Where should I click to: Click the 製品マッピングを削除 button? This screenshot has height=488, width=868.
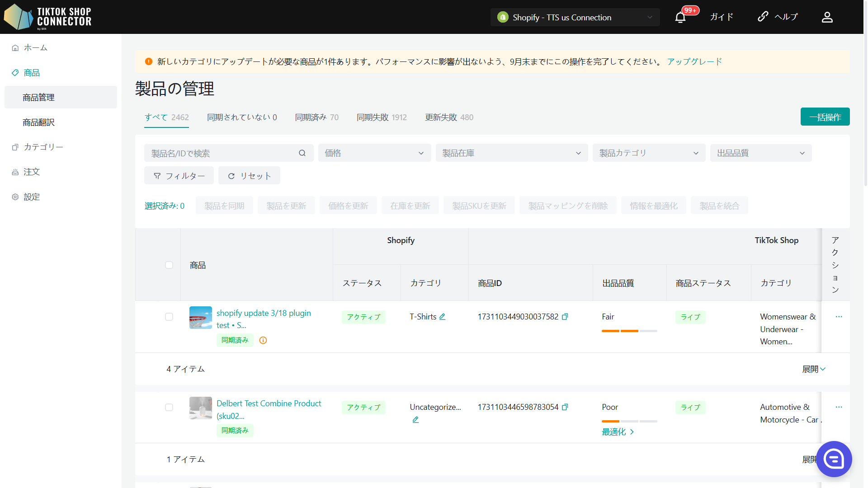[x=568, y=206]
